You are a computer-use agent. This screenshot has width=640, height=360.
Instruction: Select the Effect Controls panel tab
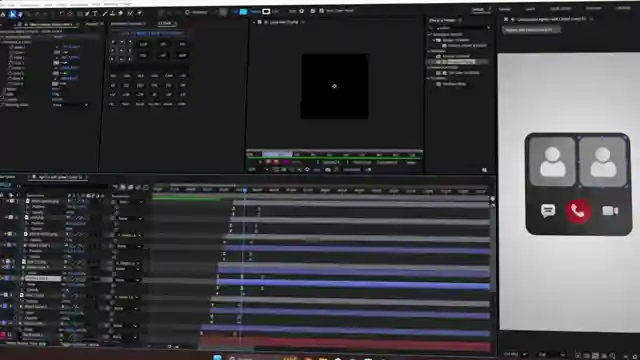coord(48,24)
